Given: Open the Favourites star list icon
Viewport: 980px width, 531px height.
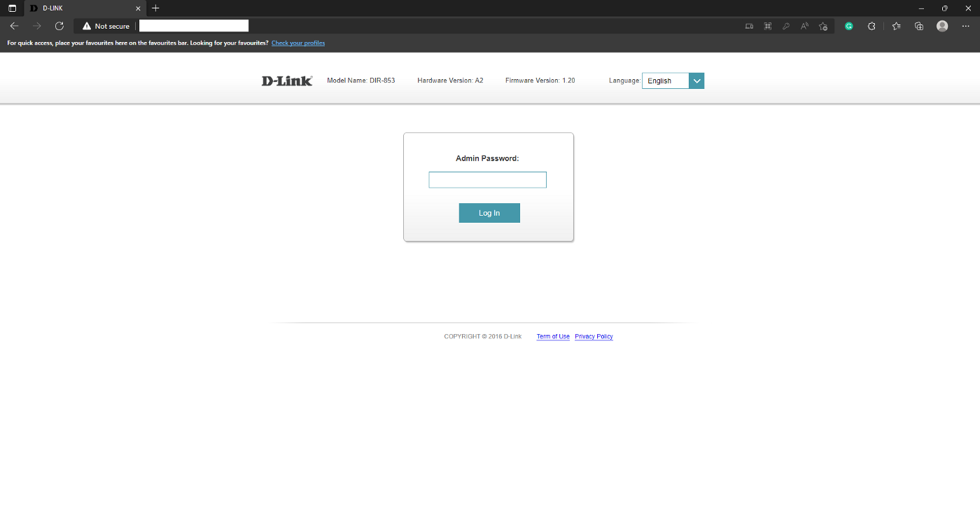Looking at the screenshot, I should coord(897,26).
